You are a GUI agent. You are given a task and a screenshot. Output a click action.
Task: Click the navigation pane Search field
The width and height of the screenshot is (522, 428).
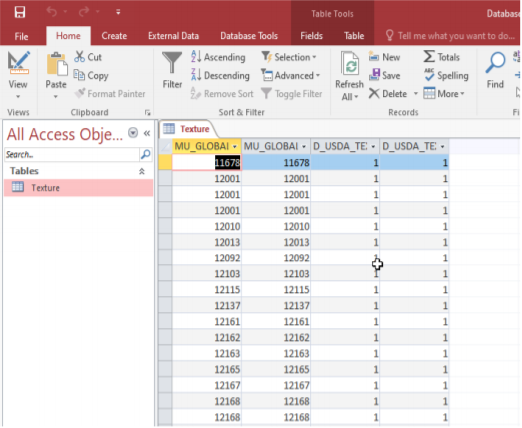point(72,154)
